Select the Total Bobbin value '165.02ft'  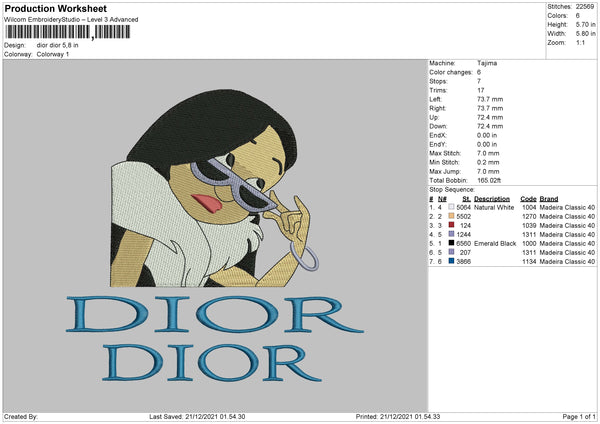pos(489,180)
